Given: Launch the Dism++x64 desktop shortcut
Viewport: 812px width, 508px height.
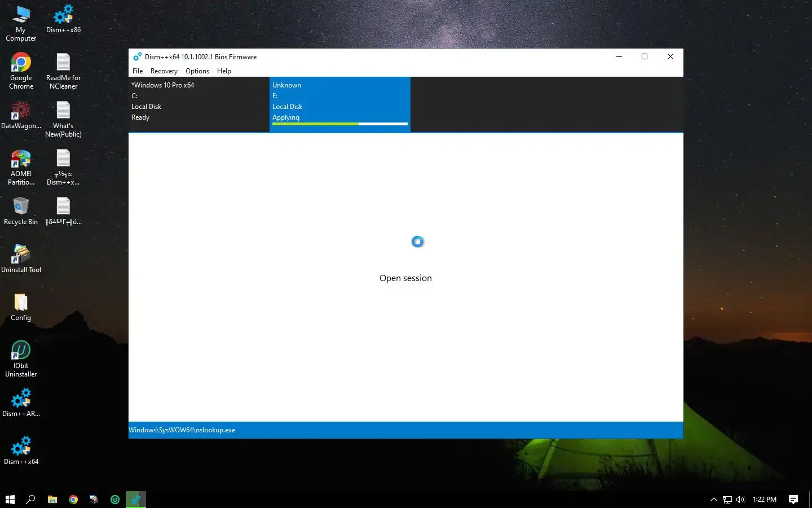Looking at the screenshot, I should click(21, 451).
